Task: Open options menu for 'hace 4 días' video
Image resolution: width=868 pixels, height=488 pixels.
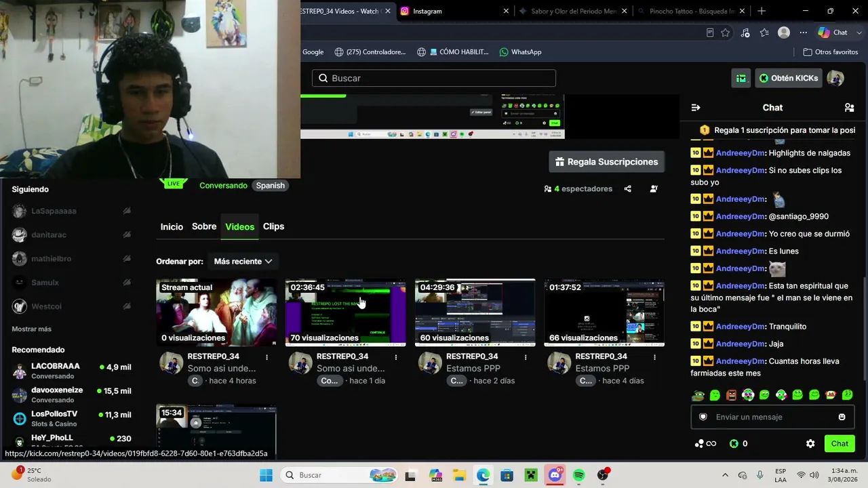Action: pos(654,357)
